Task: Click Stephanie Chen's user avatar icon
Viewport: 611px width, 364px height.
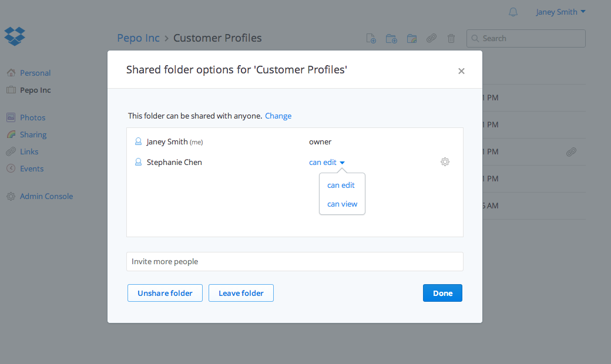Action: 138,162
